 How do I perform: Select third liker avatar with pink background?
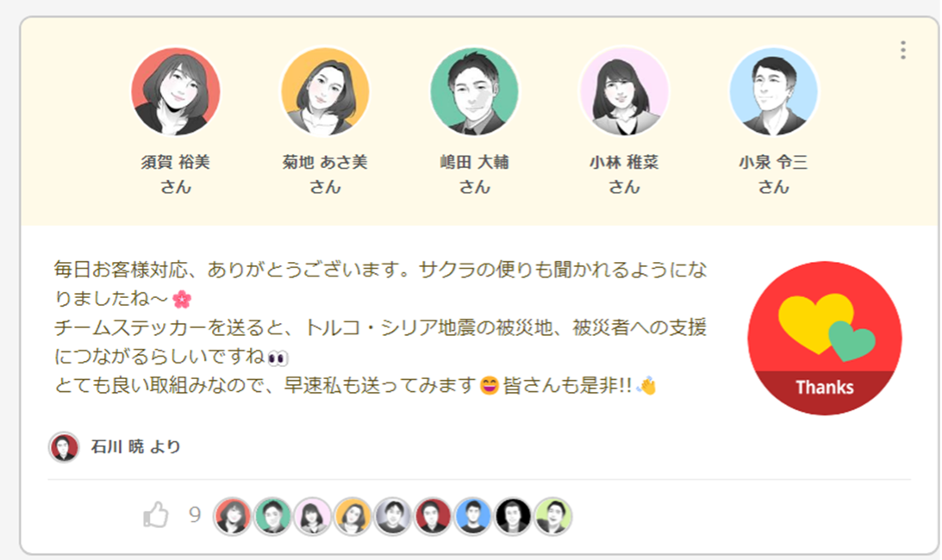[313, 516]
